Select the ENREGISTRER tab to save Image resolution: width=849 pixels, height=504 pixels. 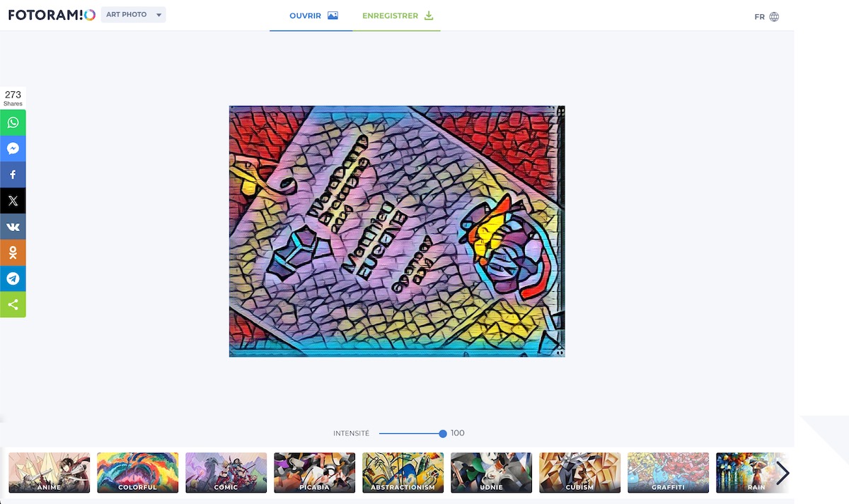[x=397, y=16]
